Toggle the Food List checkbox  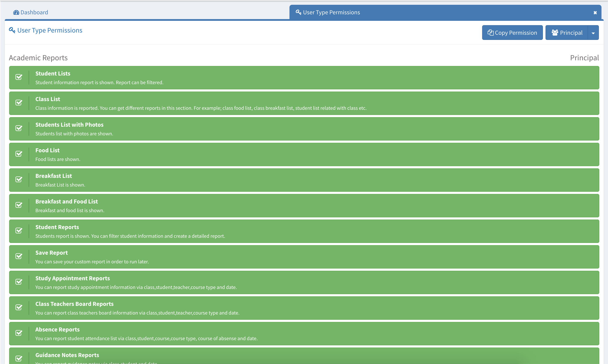tap(19, 154)
